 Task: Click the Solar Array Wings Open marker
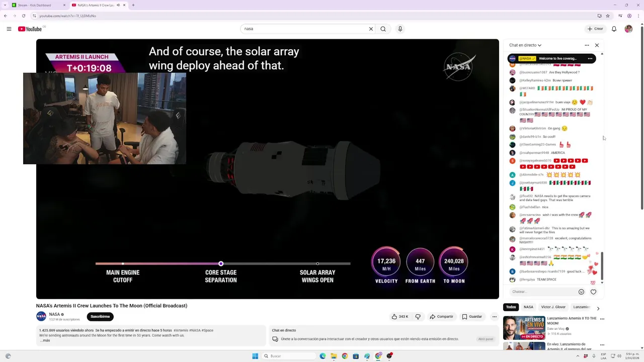[317, 263]
